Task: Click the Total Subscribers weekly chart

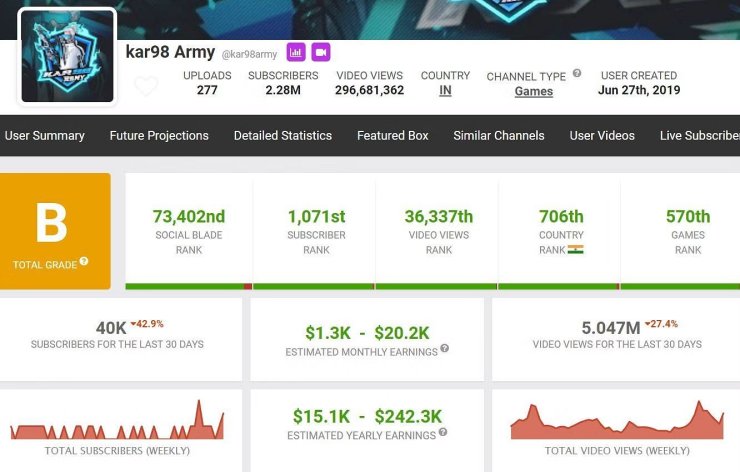Action: tap(117, 420)
